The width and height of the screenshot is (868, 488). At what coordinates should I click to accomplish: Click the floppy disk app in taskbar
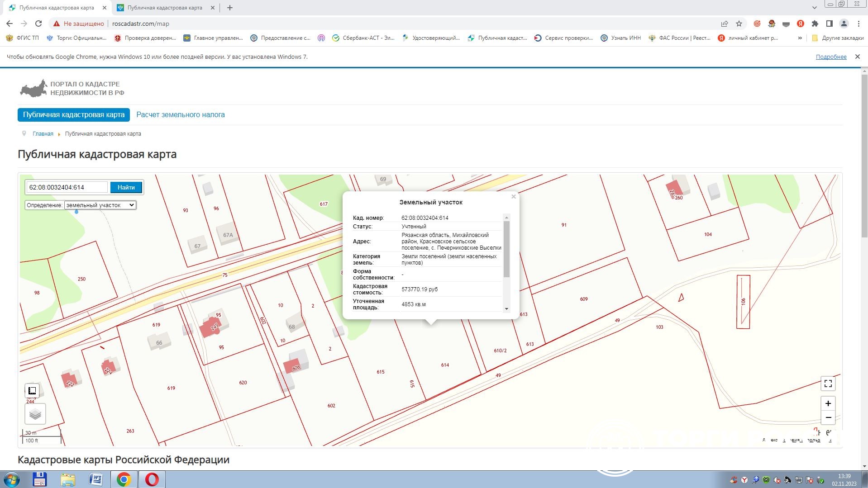point(39,479)
